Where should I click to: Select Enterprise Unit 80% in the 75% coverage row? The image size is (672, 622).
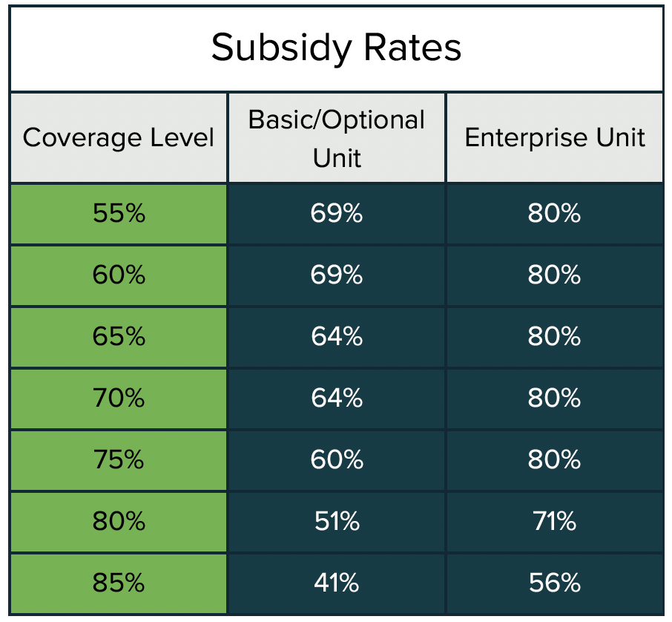tap(555, 460)
